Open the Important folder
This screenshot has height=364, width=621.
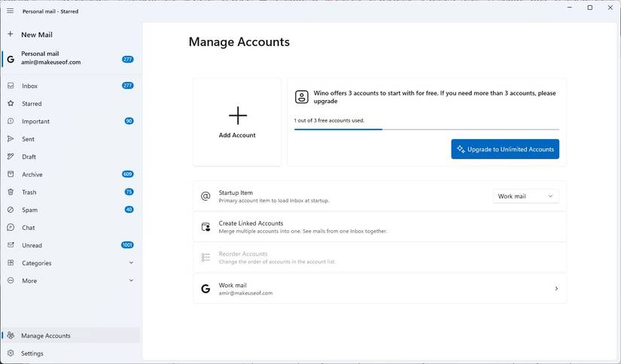click(71, 121)
